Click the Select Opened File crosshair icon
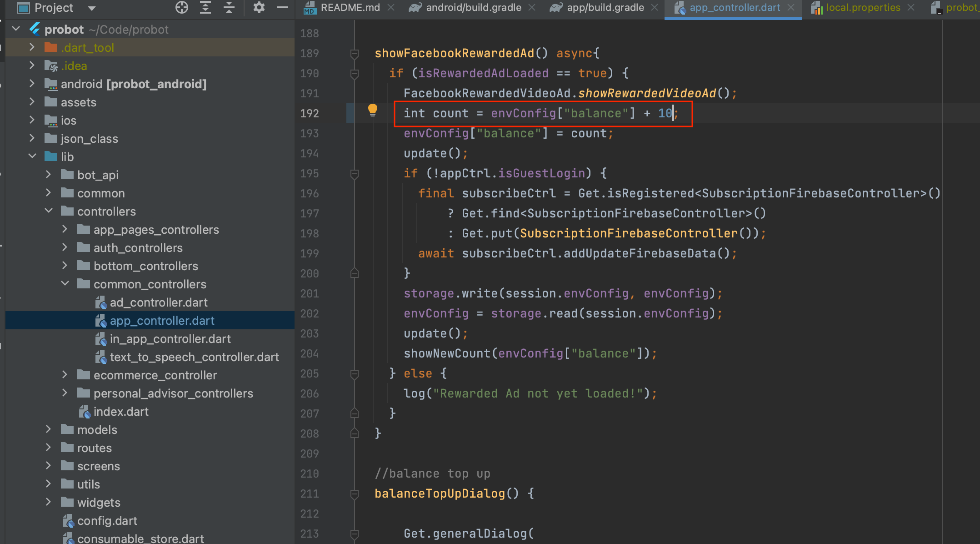This screenshot has width=980, height=544. pos(181,7)
